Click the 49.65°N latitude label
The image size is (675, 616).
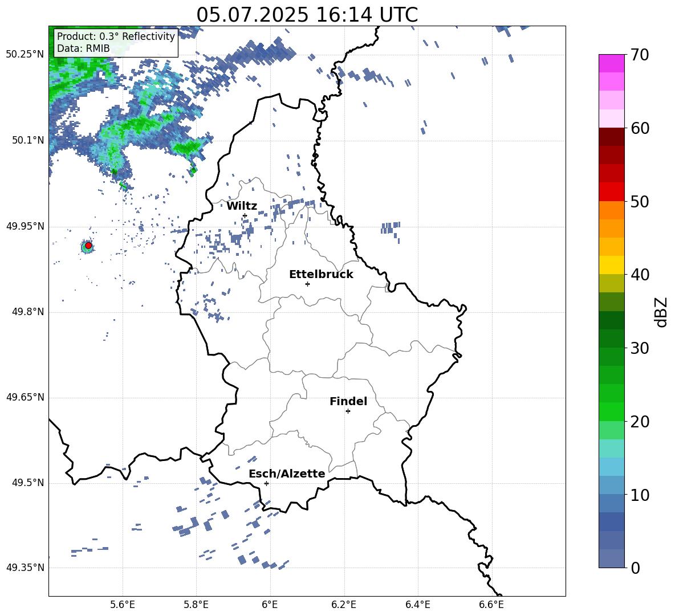(x=25, y=397)
